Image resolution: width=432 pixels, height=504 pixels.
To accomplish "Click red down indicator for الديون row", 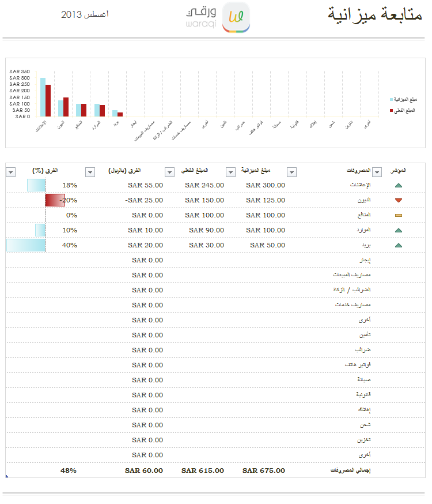I will click(x=398, y=200).
